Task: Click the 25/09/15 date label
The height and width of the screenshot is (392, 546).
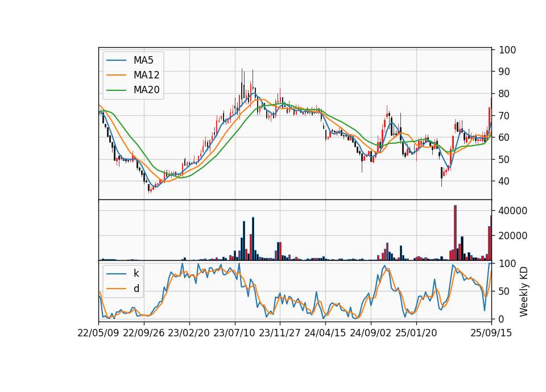Action: pos(491,333)
